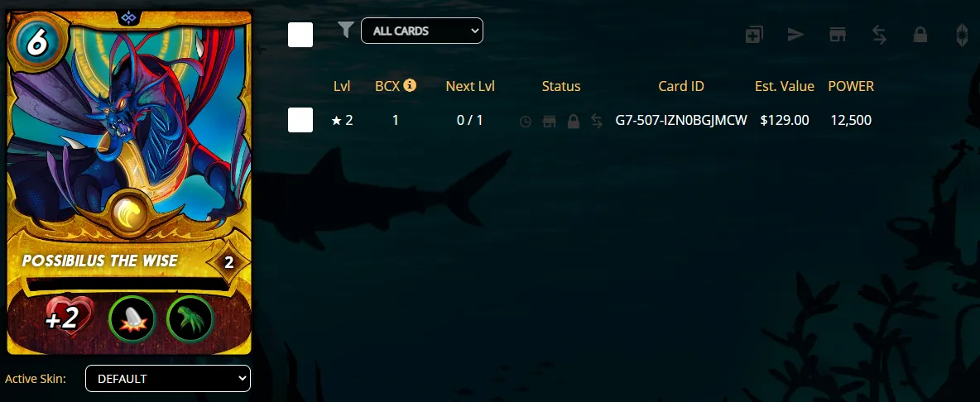Click the lock status icon in card row

573,121
